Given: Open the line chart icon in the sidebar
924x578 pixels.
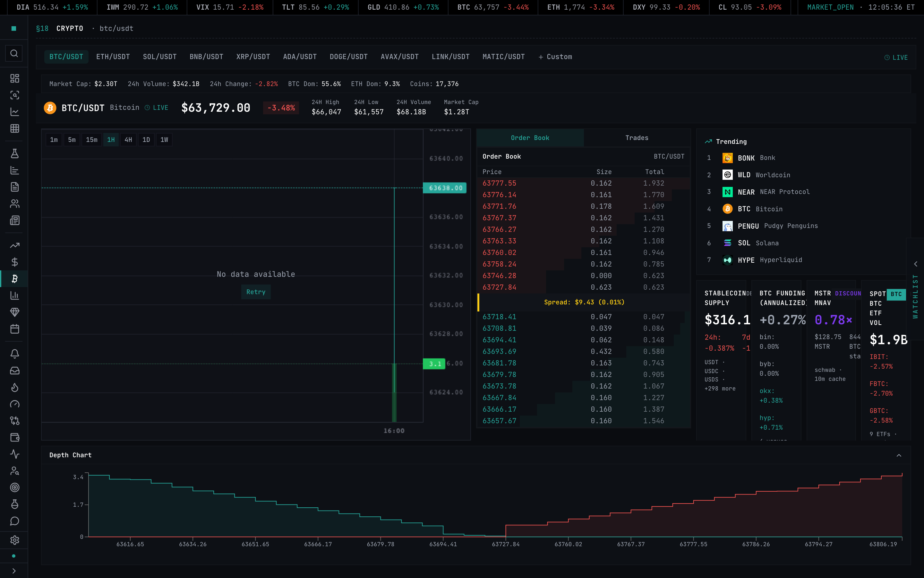Looking at the screenshot, I should click(x=14, y=112).
